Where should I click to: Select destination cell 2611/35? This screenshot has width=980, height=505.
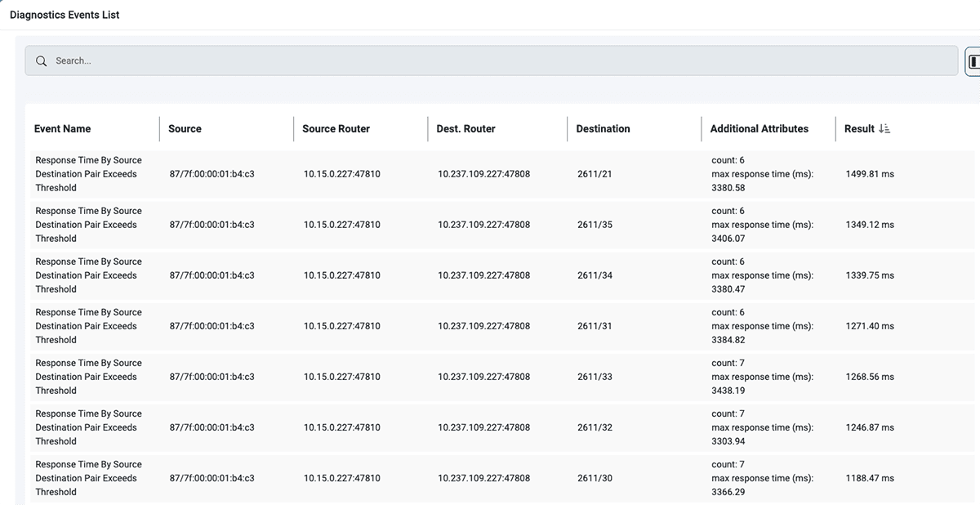tap(595, 225)
